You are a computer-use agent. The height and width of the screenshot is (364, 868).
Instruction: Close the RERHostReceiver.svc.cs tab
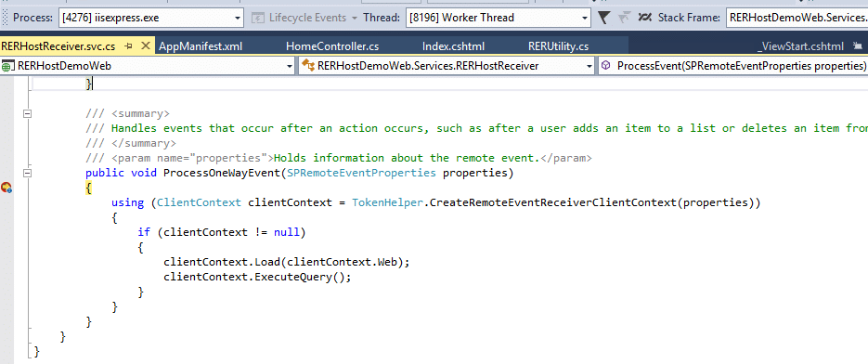146,46
